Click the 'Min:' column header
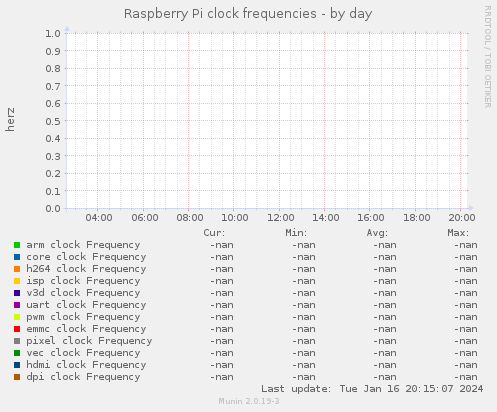 click(296, 233)
